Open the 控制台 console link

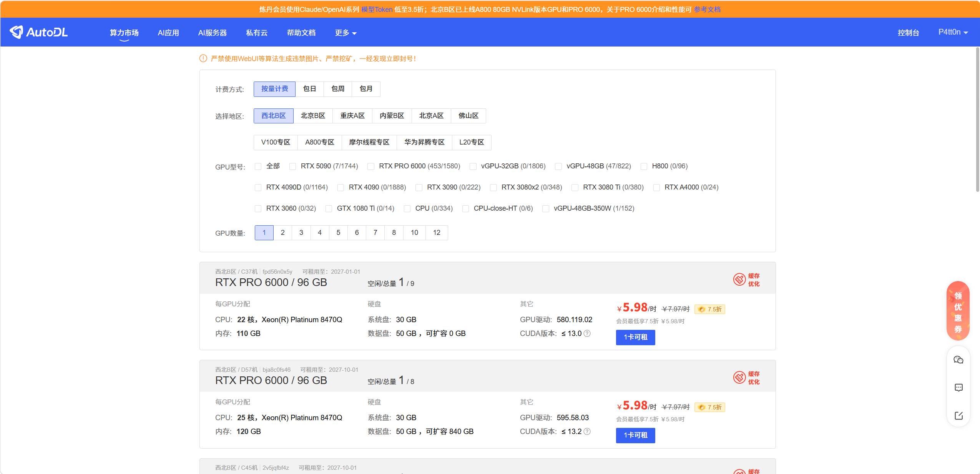[x=909, y=33]
